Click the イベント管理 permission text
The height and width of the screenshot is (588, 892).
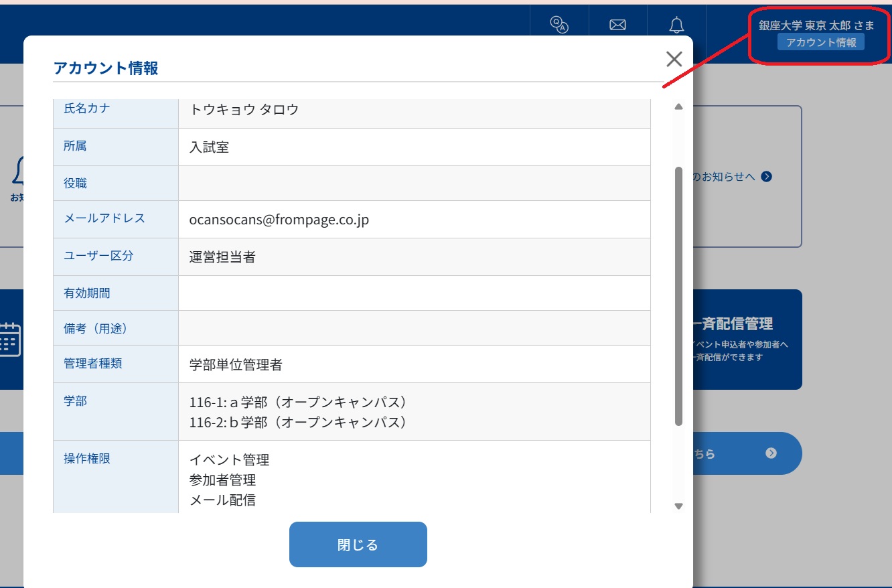tap(229, 460)
